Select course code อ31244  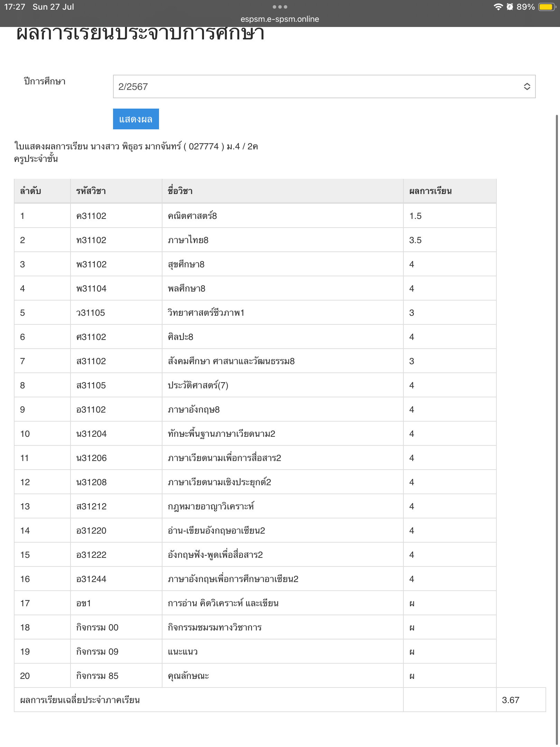tap(91, 579)
